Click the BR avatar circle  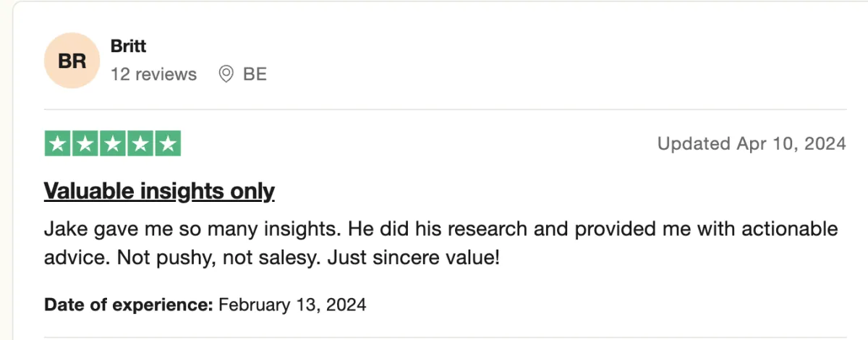point(72,61)
